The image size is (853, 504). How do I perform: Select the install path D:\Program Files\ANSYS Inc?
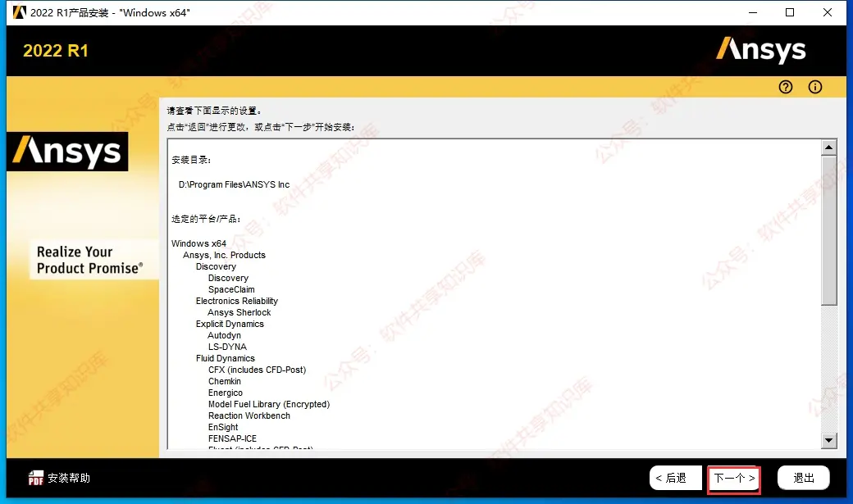click(234, 185)
